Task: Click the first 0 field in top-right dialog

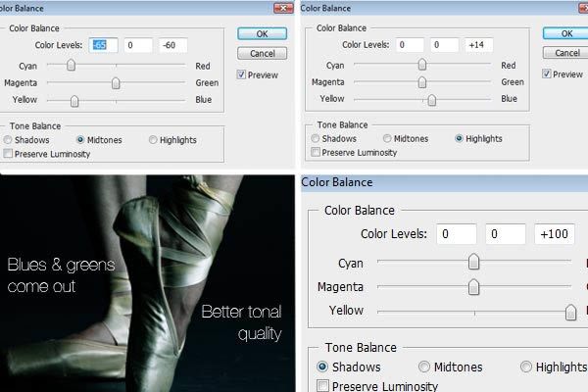Action: tap(410, 45)
